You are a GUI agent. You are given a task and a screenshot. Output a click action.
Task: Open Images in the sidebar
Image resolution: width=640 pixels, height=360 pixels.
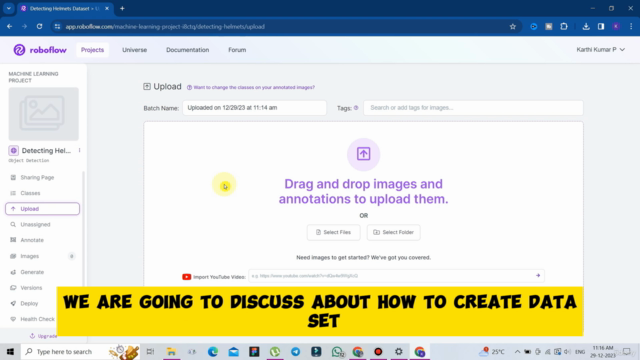pos(29,256)
